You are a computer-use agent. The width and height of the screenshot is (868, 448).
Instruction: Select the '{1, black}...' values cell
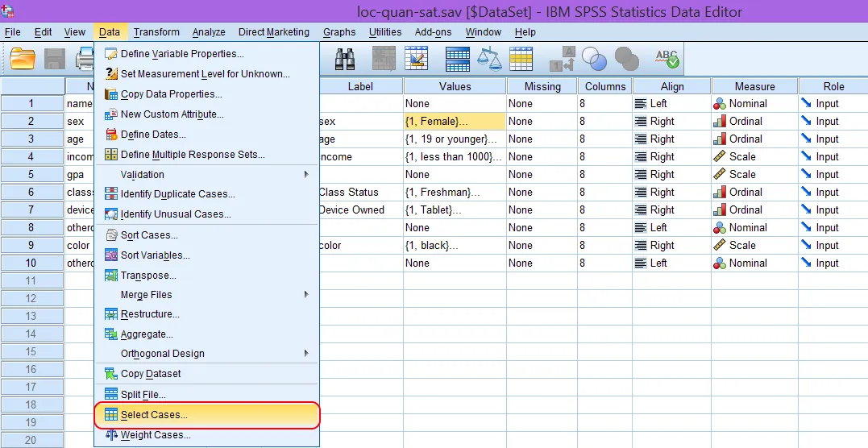pos(455,245)
